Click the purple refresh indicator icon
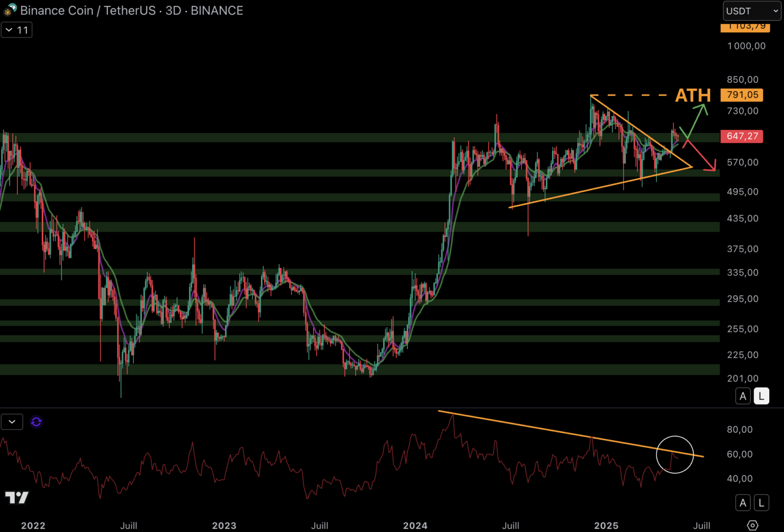This screenshot has width=784, height=532. 36,422
